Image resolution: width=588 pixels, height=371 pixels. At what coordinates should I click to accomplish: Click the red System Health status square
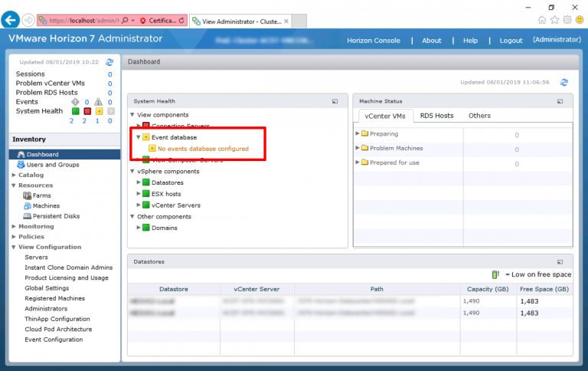point(87,111)
